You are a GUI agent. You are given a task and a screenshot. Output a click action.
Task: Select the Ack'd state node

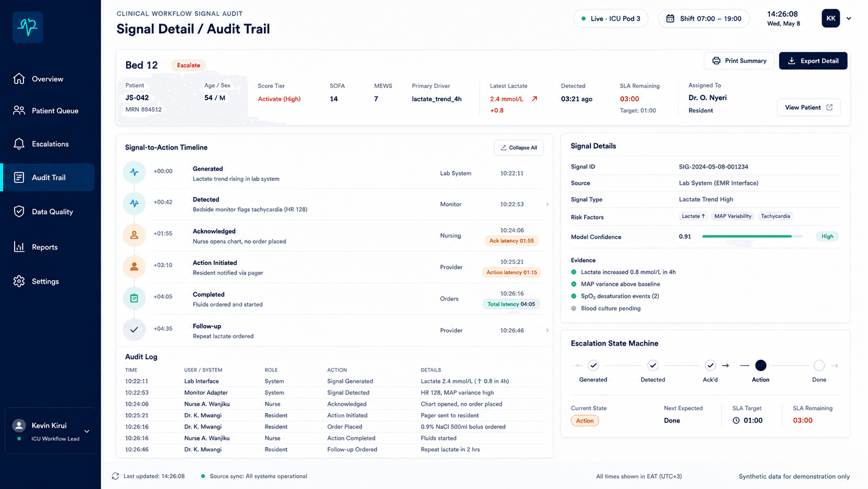click(710, 365)
